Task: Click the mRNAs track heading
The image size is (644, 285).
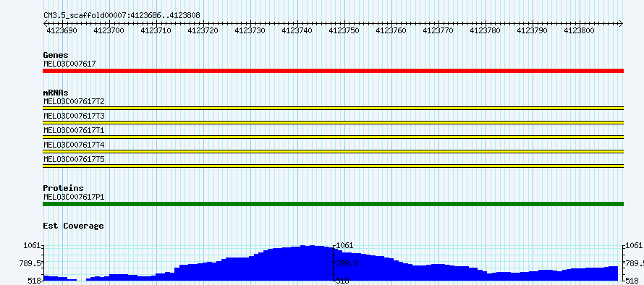Action: [56, 93]
